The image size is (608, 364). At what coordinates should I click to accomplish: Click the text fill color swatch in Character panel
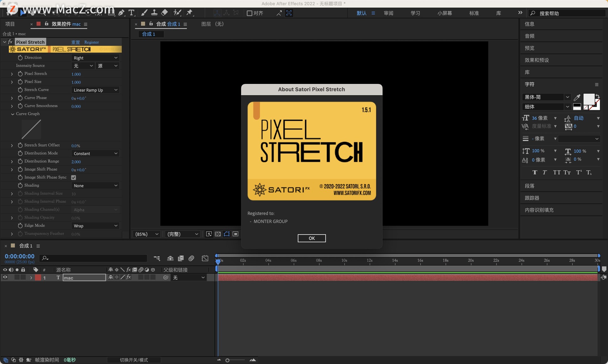pyautogui.click(x=589, y=99)
